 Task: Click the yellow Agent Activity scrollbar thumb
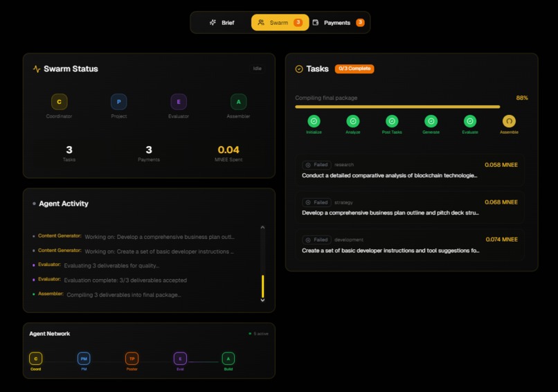(262, 286)
